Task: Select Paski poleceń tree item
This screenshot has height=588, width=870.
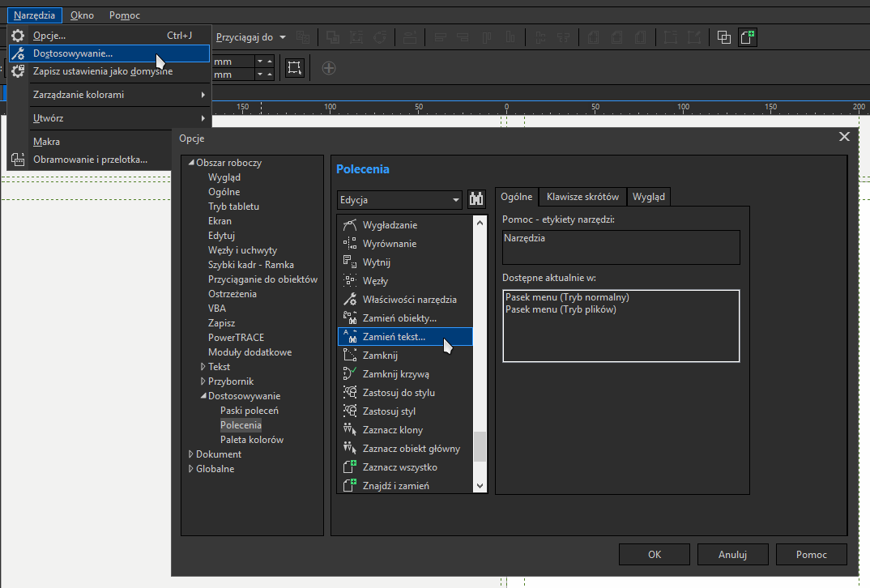Action: pyautogui.click(x=249, y=411)
